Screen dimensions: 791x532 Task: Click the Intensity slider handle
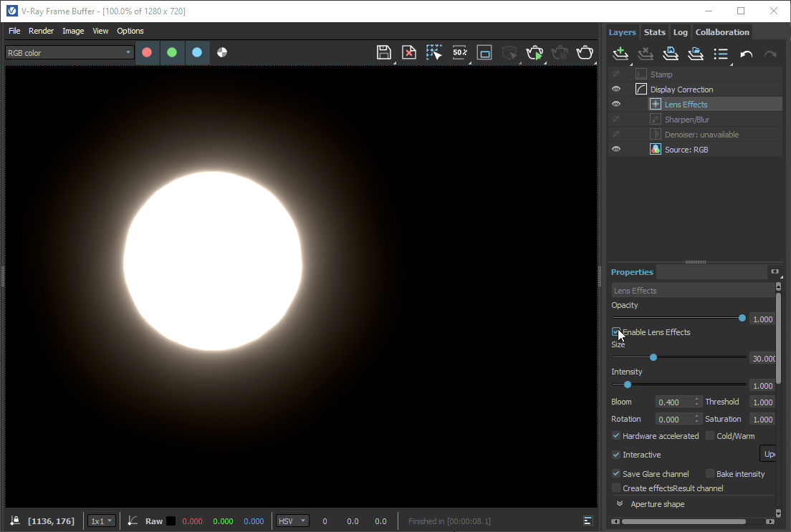628,385
